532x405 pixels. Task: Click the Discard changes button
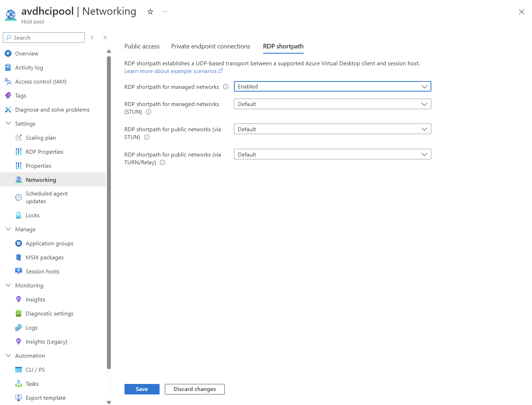tap(195, 389)
